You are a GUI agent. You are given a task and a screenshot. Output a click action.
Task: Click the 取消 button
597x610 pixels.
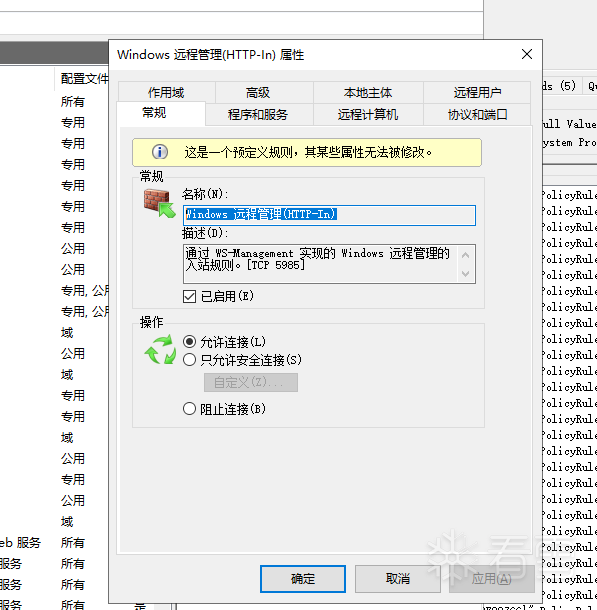[x=397, y=578]
